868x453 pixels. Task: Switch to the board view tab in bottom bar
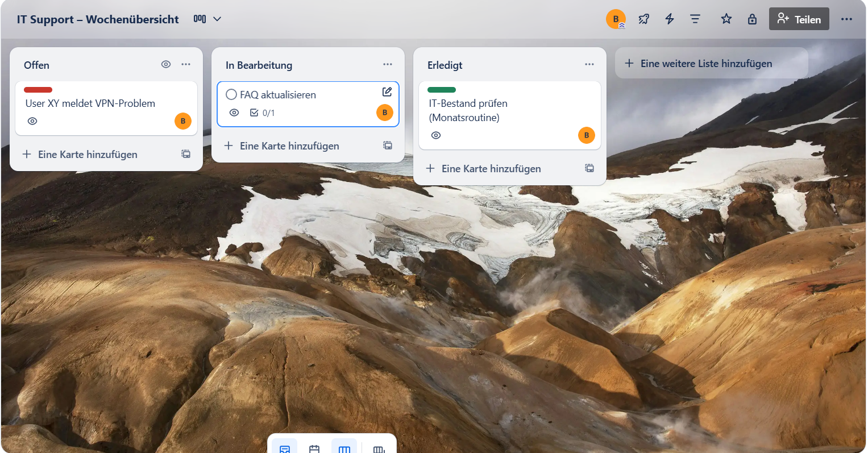coord(344,448)
